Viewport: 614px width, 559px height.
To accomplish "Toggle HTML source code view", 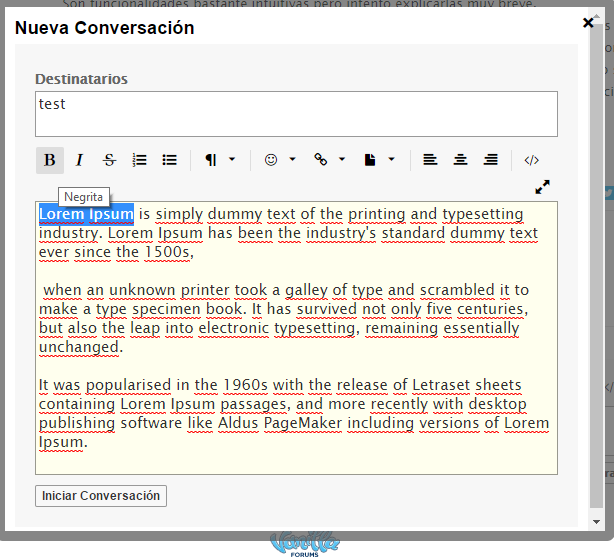I will click(531, 160).
